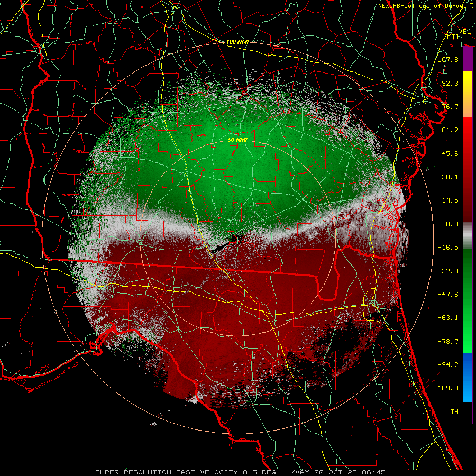The width and height of the screenshot is (476, 476).
Task: Click the 76.7 velocity scale value
Action: (x=450, y=106)
